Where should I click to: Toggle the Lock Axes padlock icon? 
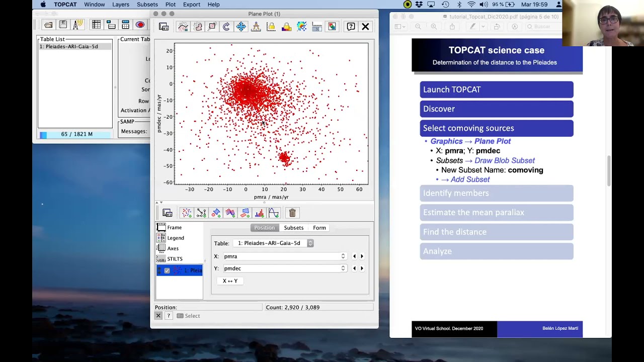[271, 27]
